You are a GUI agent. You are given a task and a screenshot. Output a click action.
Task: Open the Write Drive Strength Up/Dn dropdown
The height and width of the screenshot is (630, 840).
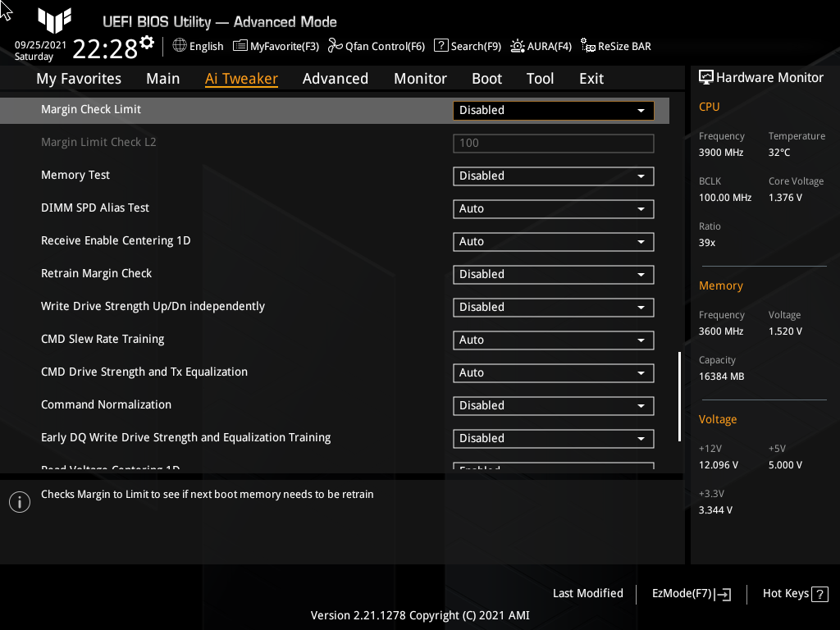[554, 308]
